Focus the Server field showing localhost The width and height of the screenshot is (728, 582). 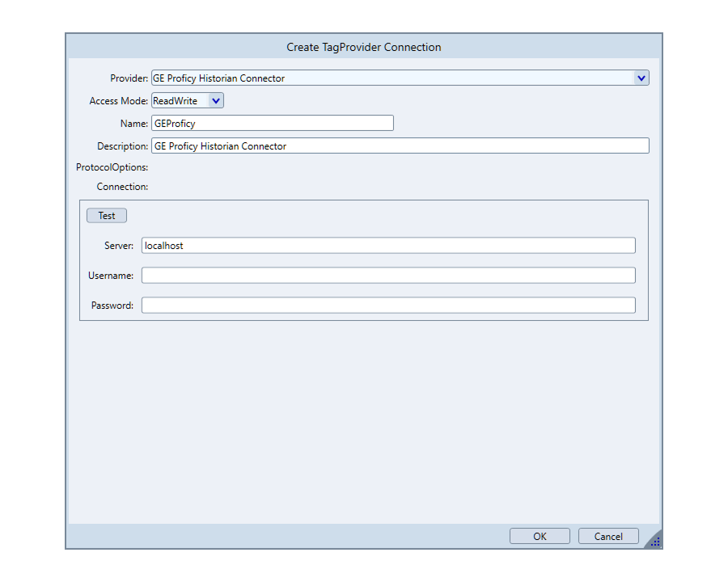388,246
